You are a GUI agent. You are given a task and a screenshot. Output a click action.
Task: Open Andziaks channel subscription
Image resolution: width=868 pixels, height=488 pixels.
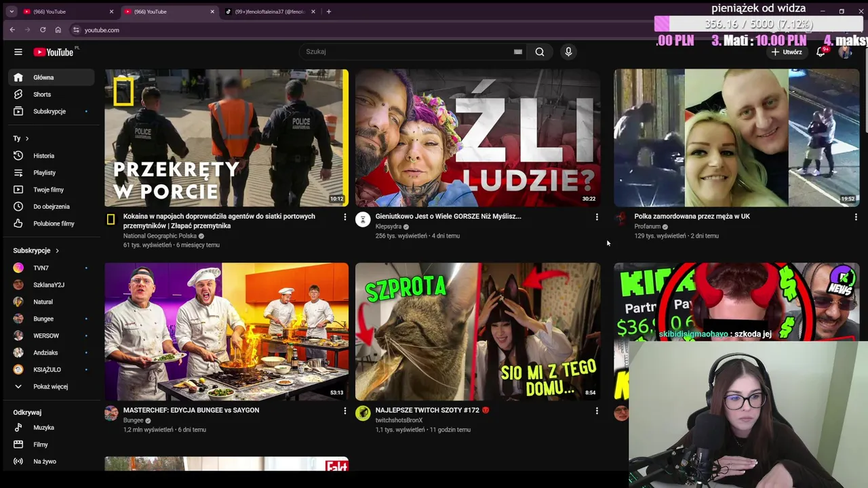point(52,352)
